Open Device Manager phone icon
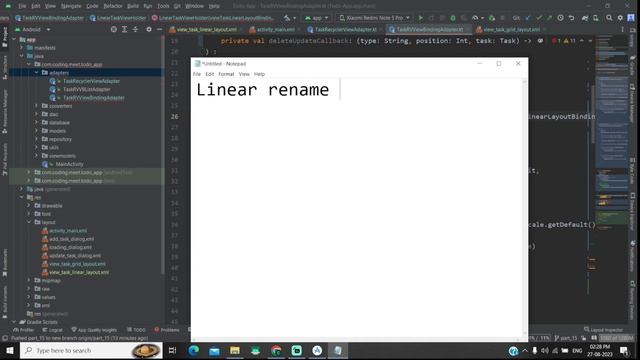The width and height of the screenshot is (640, 360). [x=596, y=18]
